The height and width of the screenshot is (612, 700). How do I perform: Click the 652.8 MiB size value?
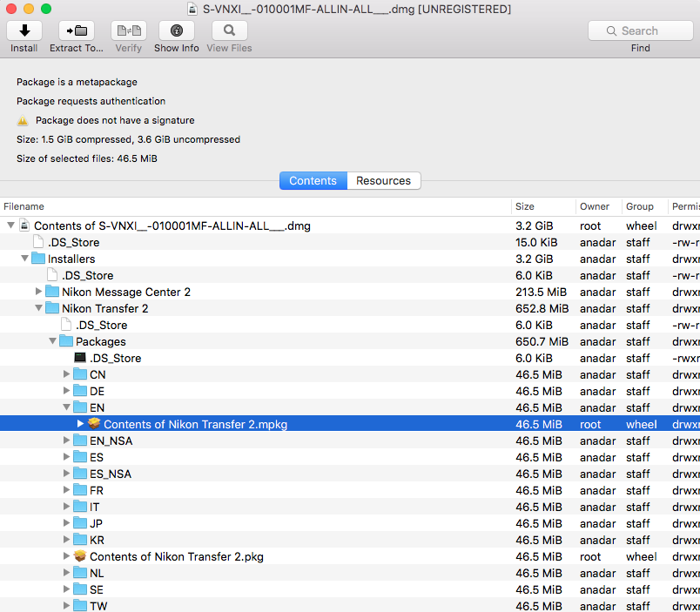(542, 308)
